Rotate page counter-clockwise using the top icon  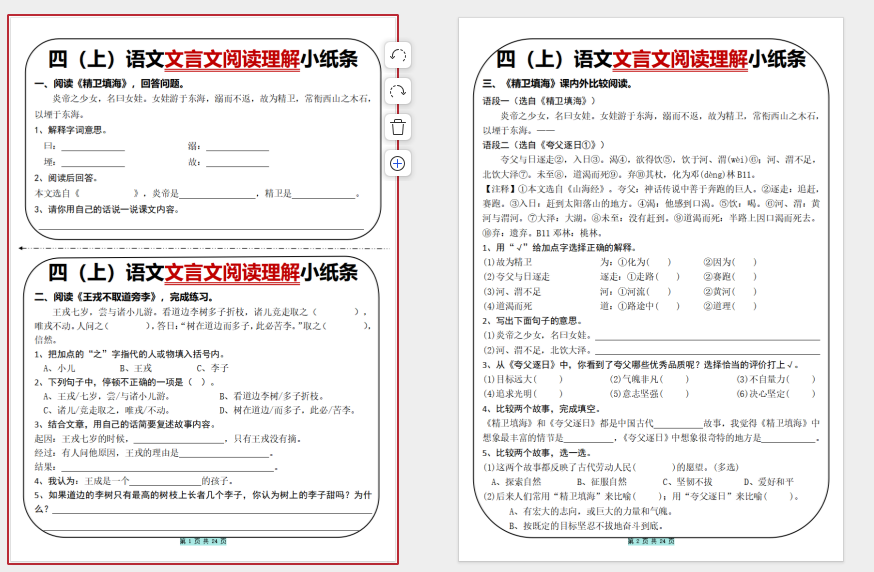(x=397, y=56)
